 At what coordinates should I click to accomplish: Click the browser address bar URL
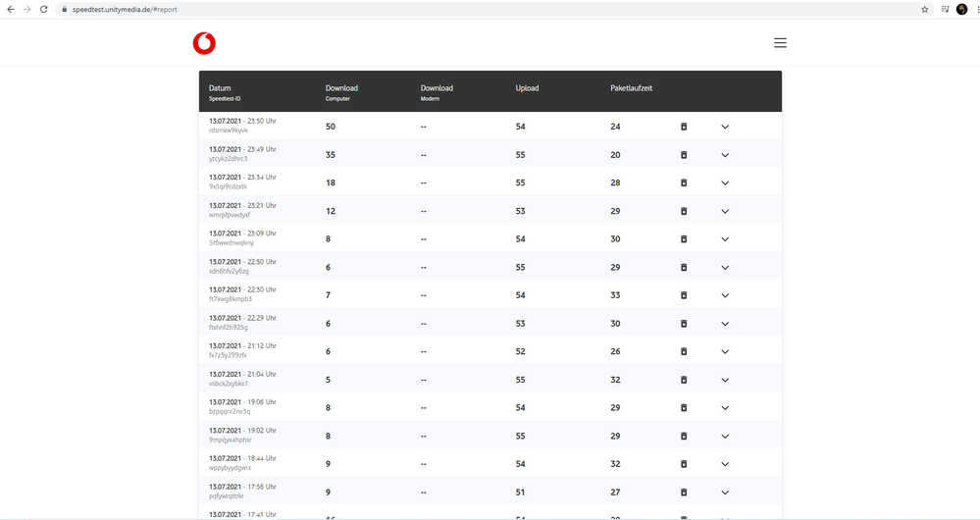click(x=125, y=10)
